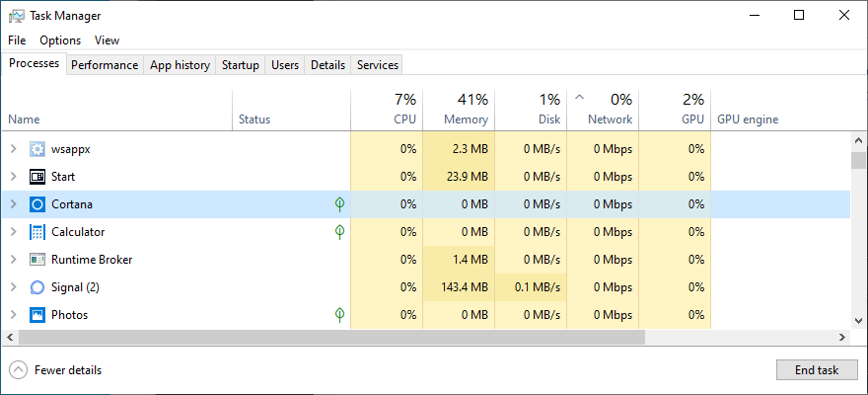This screenshot has height=395, width=868.
Task: Click the vertical scrollbar down arrow
Action: [x=858, y=320]
